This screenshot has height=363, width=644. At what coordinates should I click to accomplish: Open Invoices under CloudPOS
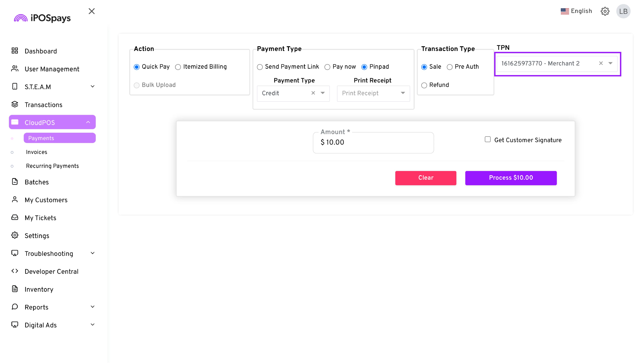(x=37, y=152)
